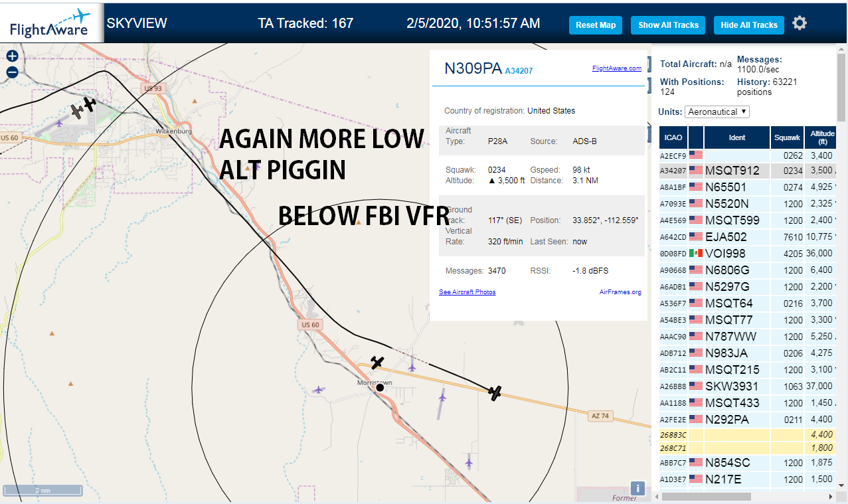The width and height of the screenshot is (848, 504).
Task: Select the MSQT77 aircraft row
Action: (748, 320)
